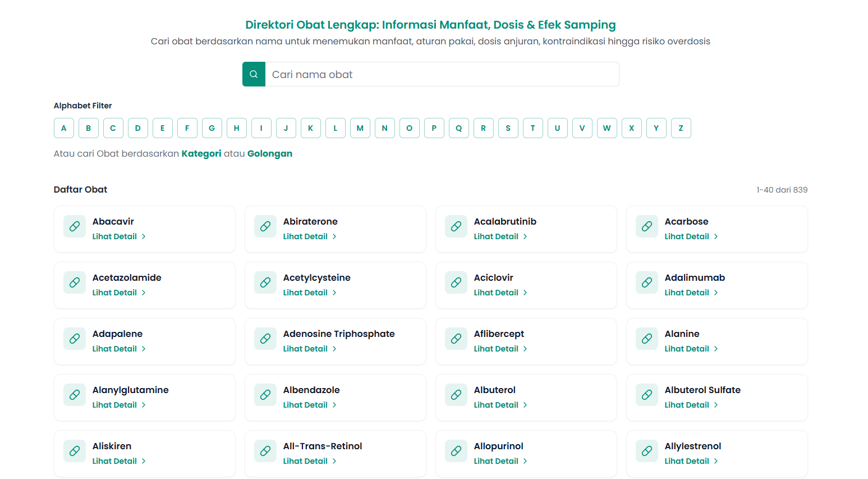The image size is (868, 479).
Task: Focus the Cari nama obat search field
Action: click(x=442, y=74)
